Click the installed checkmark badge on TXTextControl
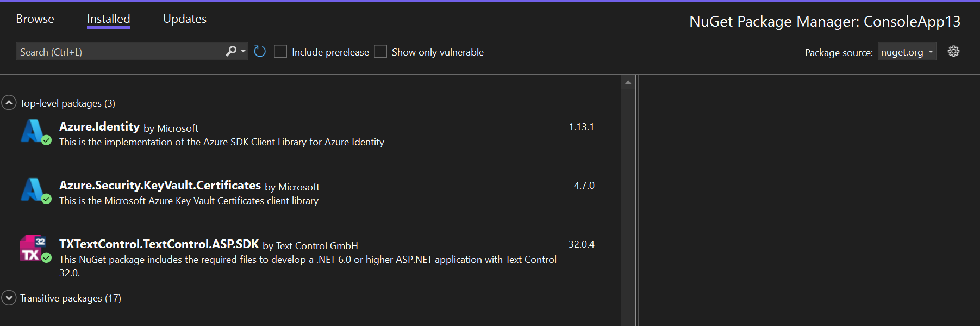This screenshot has height=326, width=980. 47,258
